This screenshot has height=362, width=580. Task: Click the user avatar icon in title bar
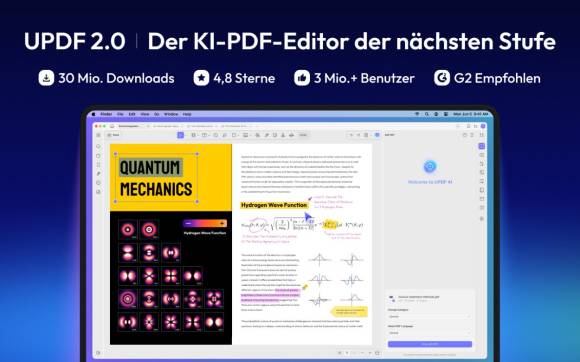[x=483, y=126]
